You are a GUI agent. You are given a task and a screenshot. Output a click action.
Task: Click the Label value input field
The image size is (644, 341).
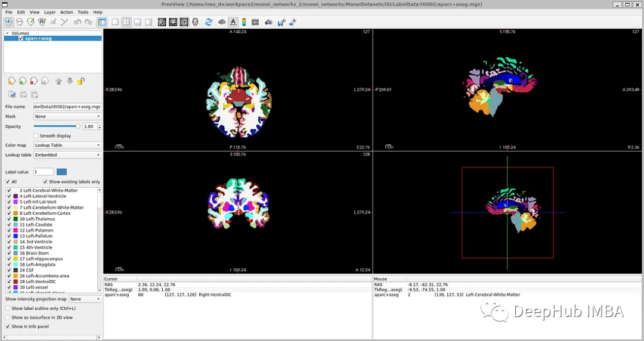pyautogui.click(x=44, y=172)
